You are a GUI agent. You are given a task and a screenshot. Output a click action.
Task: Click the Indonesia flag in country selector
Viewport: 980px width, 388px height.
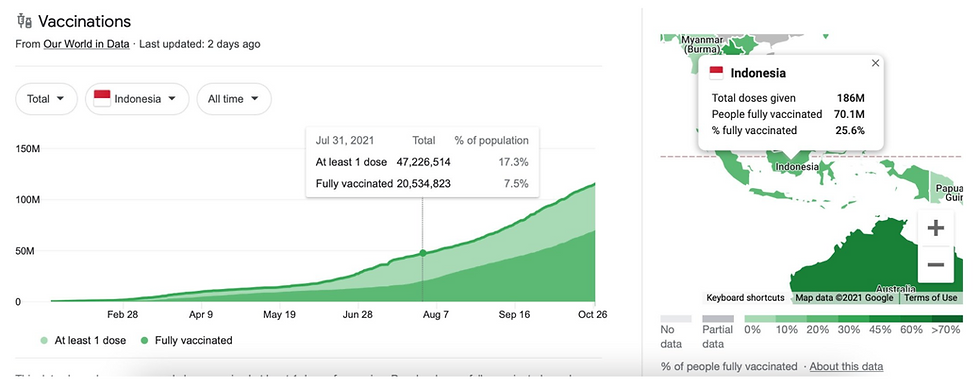pos(102,99)
